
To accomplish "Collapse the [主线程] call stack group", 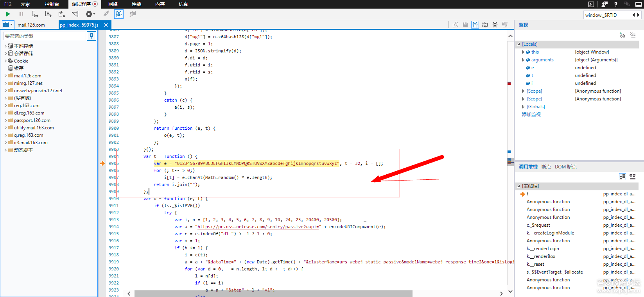I will click(x=518, y=186).
